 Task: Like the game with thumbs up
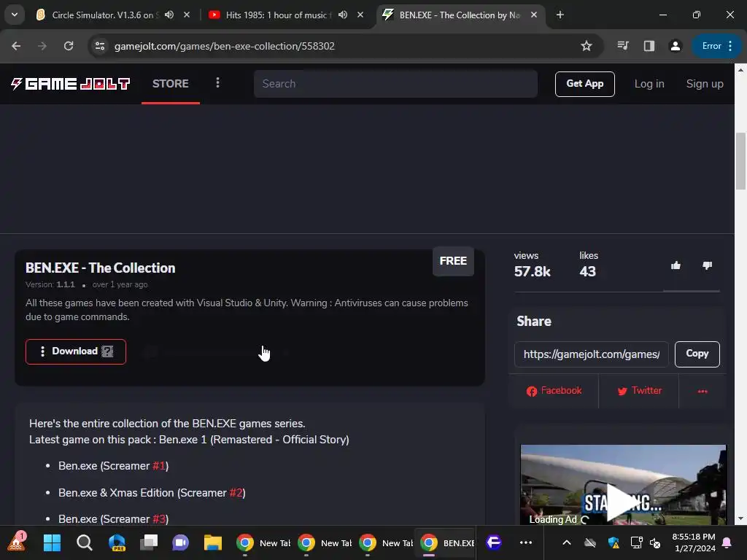(x=676, y=265)
